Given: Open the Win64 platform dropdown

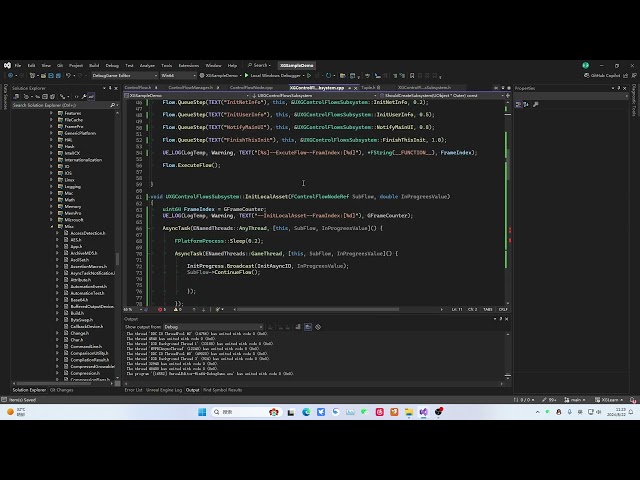Looking at the screenshot, I should point(178,76).
